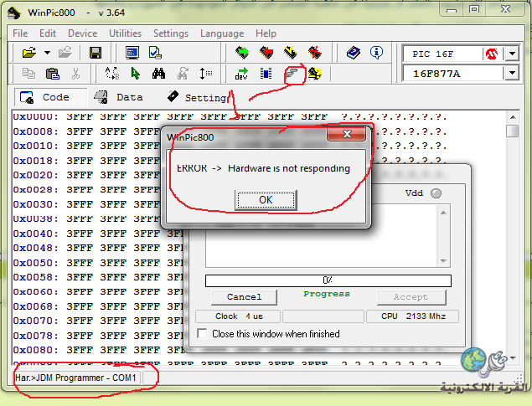Image resolution: width=532 pixels, height=406 pixels.
Task: Click the Clock 4 ue status field
Action: tap(238, 316)
